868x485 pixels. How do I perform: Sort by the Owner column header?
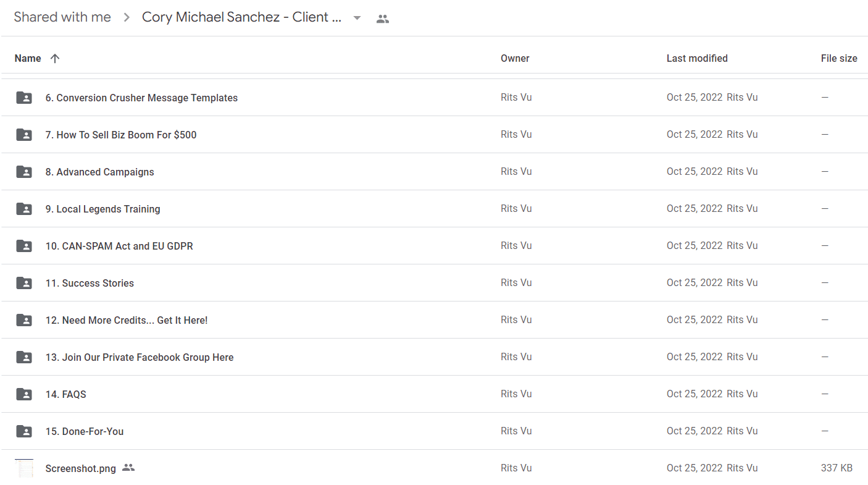tap(515, 58)
